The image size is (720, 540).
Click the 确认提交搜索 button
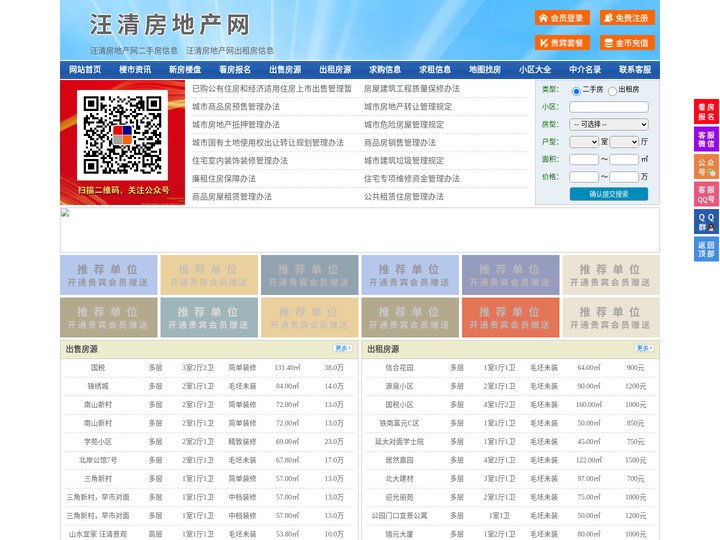[609, 194]
